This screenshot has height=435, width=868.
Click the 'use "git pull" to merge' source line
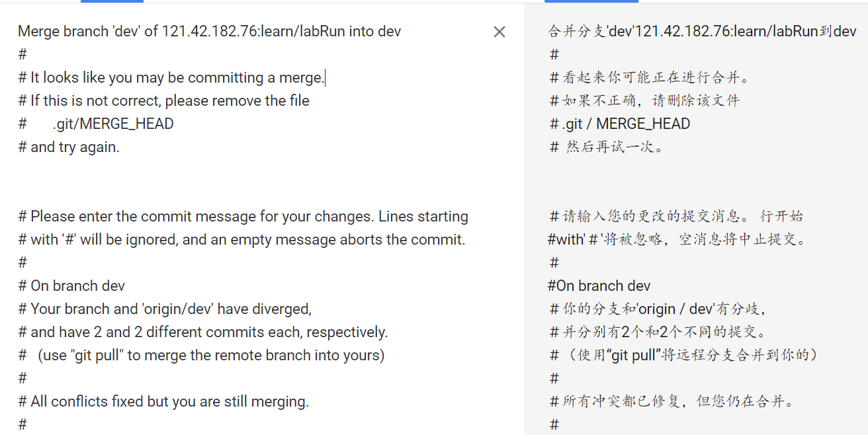tap(201, 355)
